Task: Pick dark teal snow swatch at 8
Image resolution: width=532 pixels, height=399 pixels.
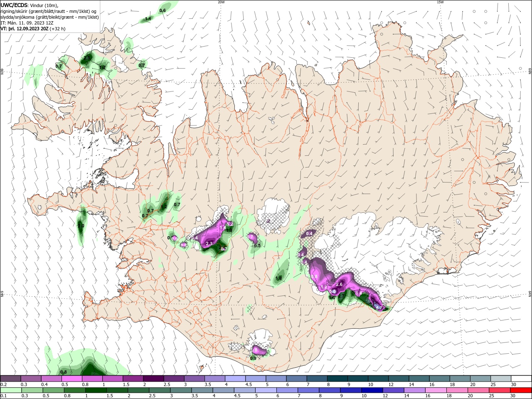Action: click(x=337, y=379)
